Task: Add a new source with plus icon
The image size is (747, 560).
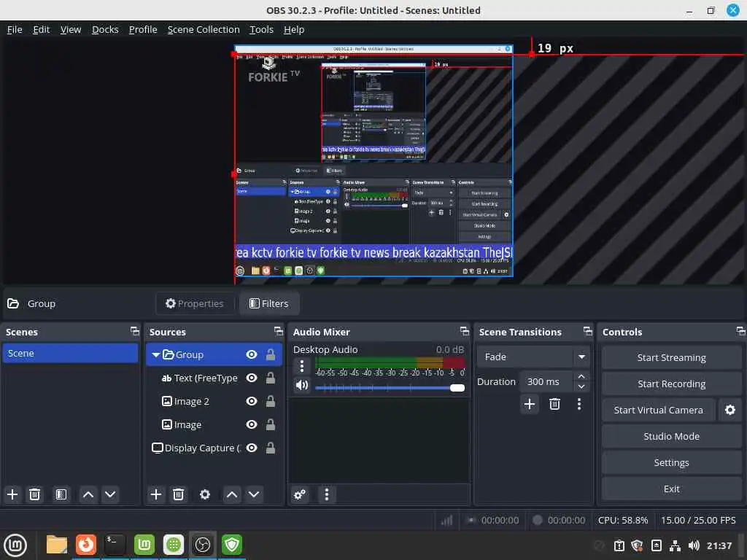Action: click(156, 494)
